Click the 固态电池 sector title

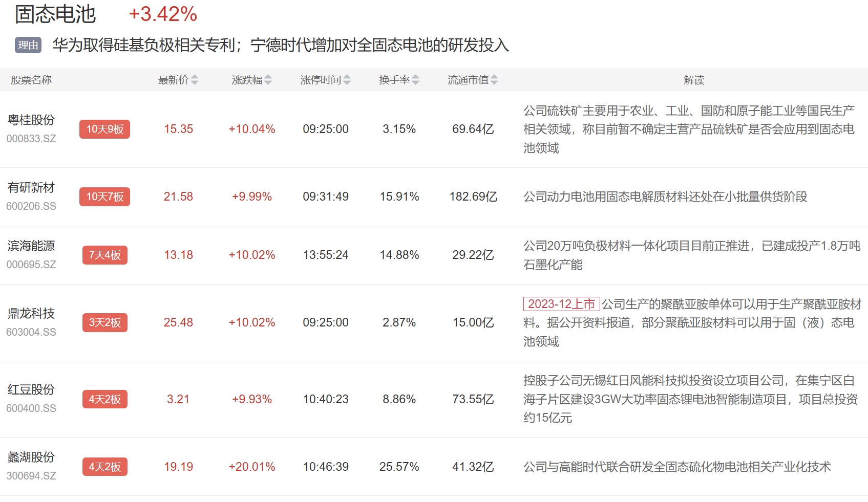point(55,14)
